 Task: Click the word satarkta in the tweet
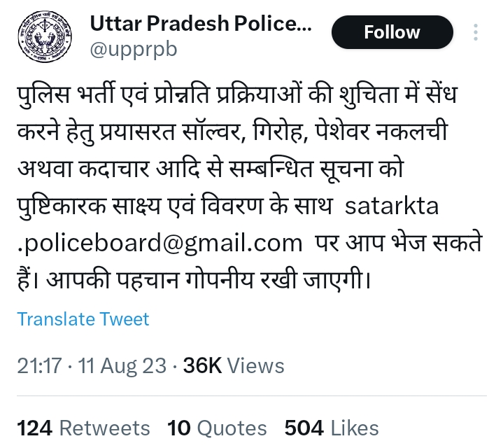[x=392, y=206]
